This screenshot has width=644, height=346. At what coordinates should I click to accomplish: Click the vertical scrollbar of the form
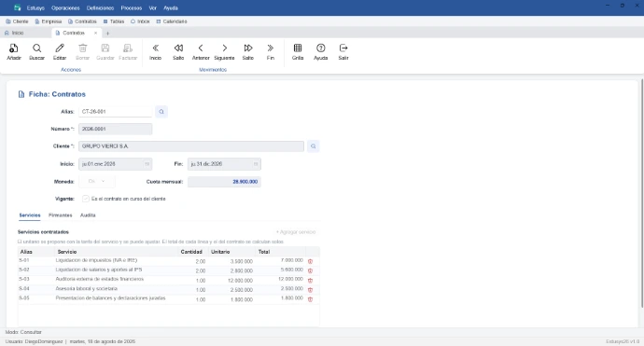(641, 193)
